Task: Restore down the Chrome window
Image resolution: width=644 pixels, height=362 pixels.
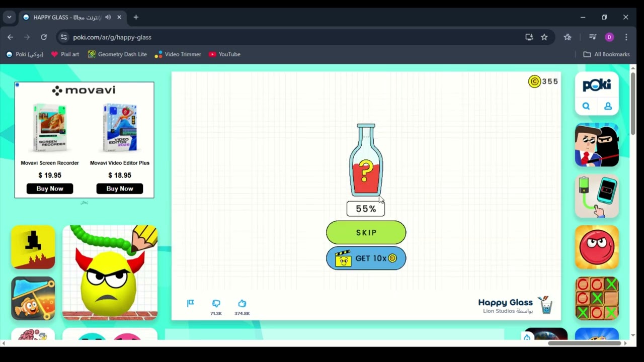Action: coord(604,17)
